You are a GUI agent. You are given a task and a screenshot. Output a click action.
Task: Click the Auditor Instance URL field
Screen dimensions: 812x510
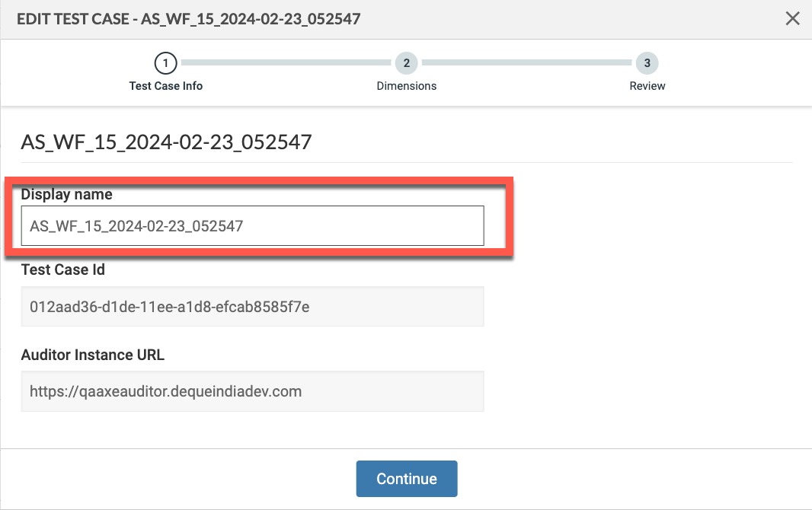pos(251,391)
